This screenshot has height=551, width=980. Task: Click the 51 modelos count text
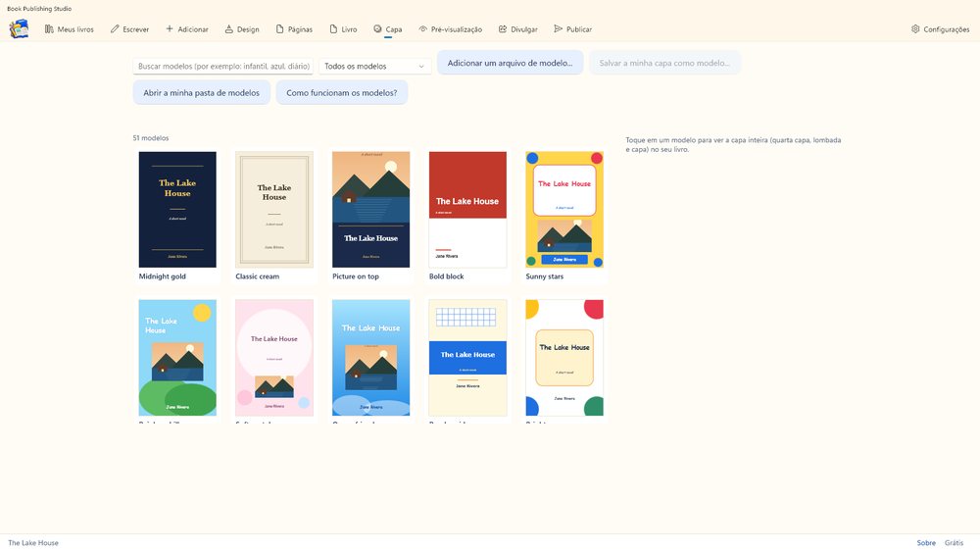pyautogui.click(x=151, y=138)
